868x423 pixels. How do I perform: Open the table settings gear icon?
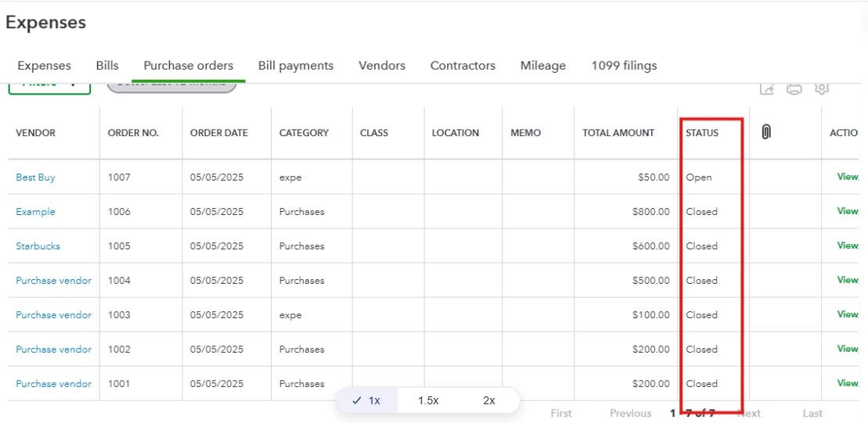[822, 89]
